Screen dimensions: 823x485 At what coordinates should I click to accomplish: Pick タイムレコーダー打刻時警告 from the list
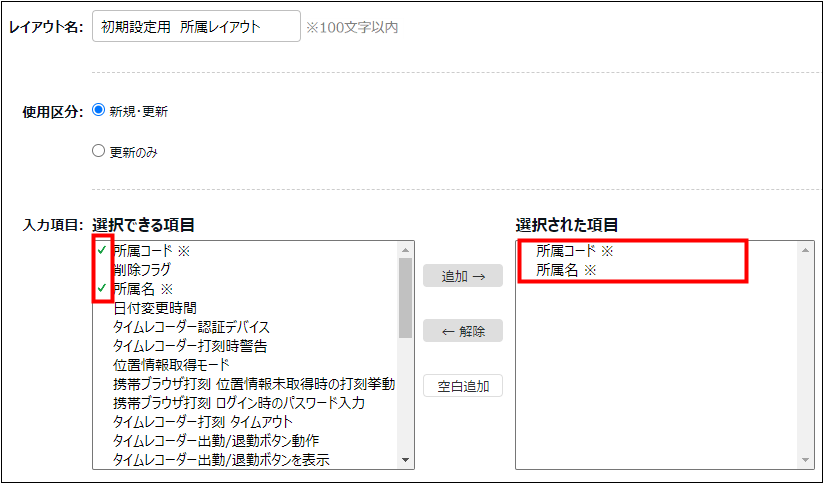pos(190,346)
